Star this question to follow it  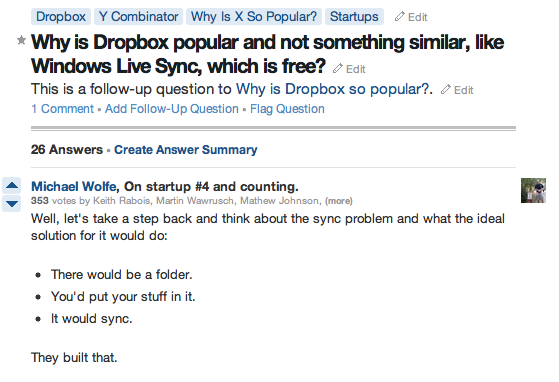(x=21, y=40)
